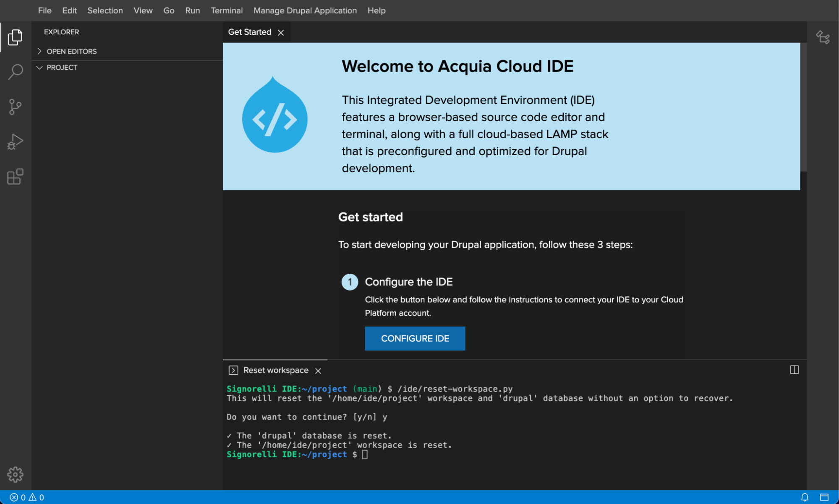Click "The 'drupal' database is reset." line
This screenshot has width=839, height=504.
(309, 436)
